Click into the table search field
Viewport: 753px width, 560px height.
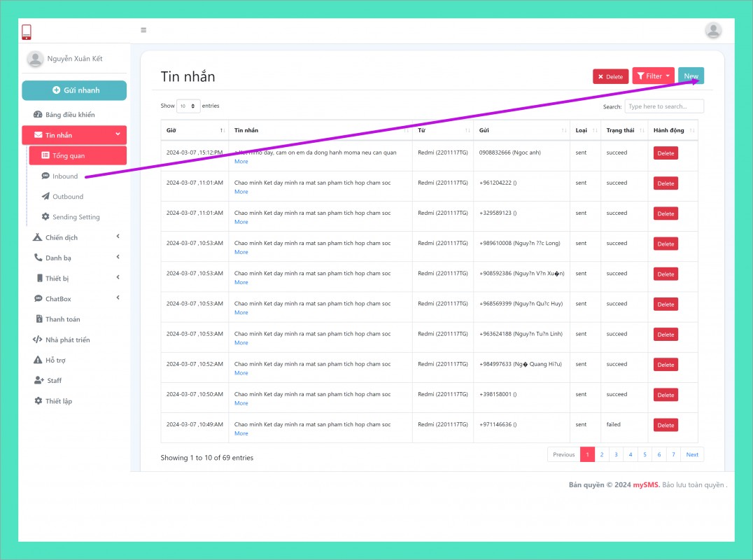point(664,106)
